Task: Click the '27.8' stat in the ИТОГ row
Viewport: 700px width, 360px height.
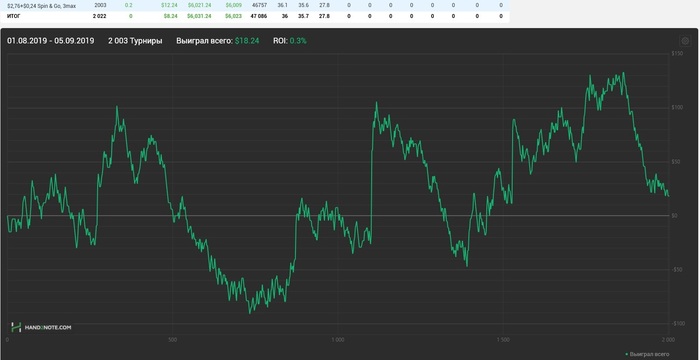Action: tap(325, 16)
